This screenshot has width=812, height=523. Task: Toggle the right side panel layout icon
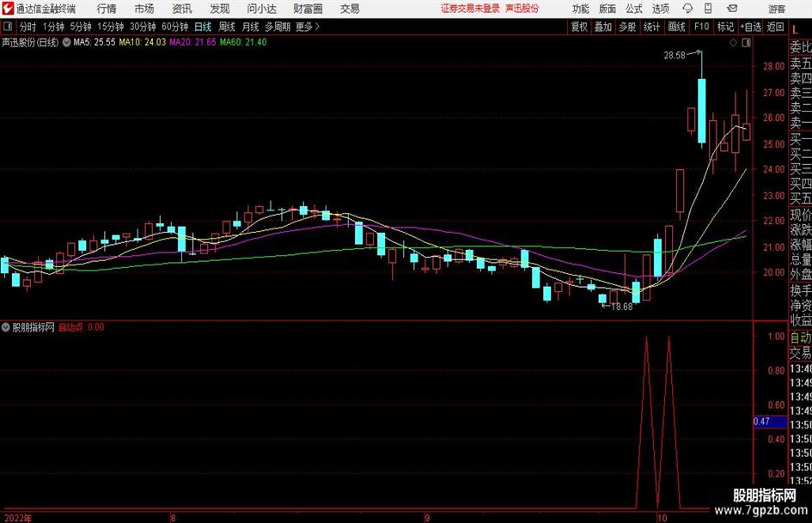point(746,43)
